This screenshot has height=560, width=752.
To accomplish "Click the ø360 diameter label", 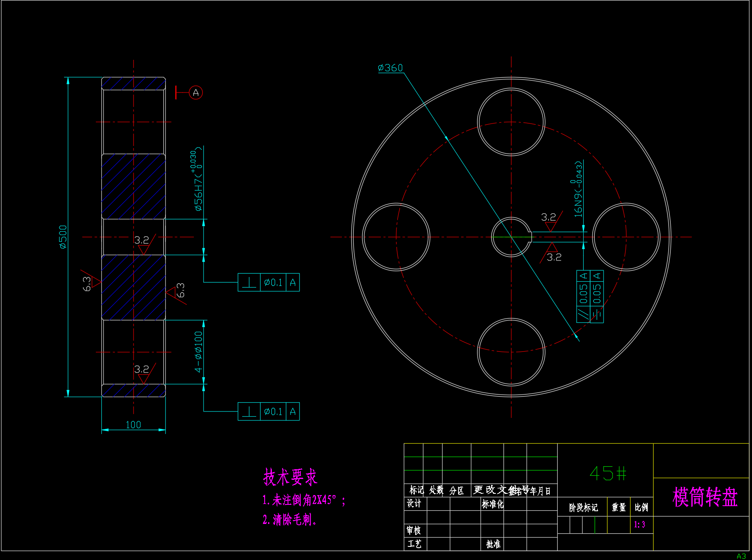I will 390,68.
